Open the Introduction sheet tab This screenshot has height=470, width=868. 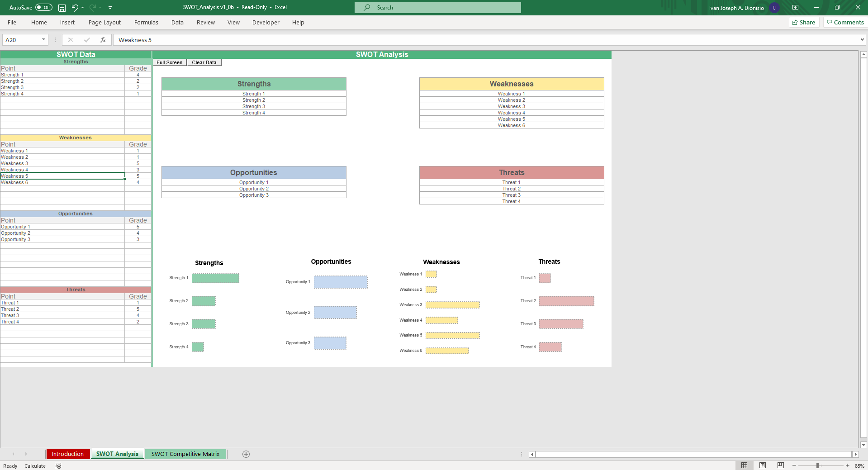coord(68,454)
